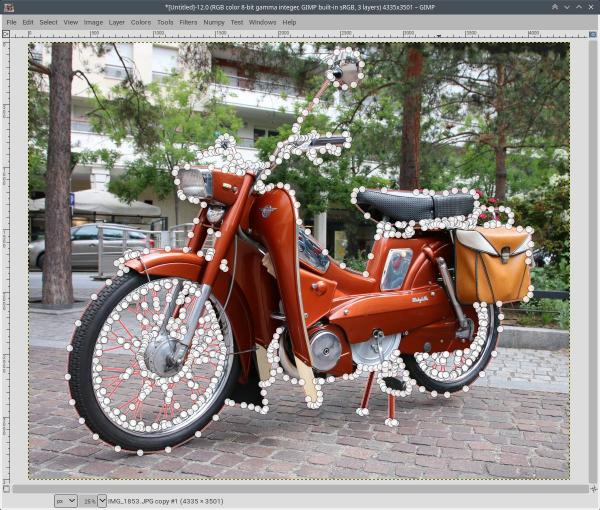Click the horizontal ruler above the canvas
Viewport: 600px width, 510px height.
299,34
